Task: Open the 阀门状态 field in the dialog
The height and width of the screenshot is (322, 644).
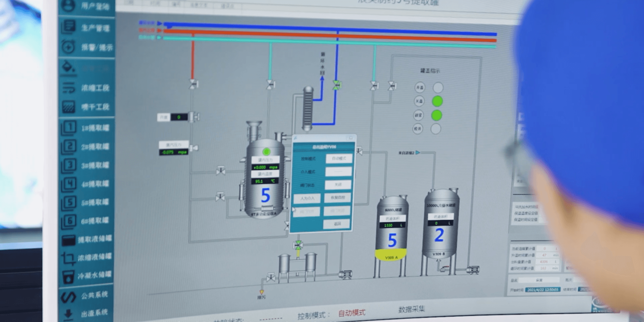Action: click(x=338, y=185)
